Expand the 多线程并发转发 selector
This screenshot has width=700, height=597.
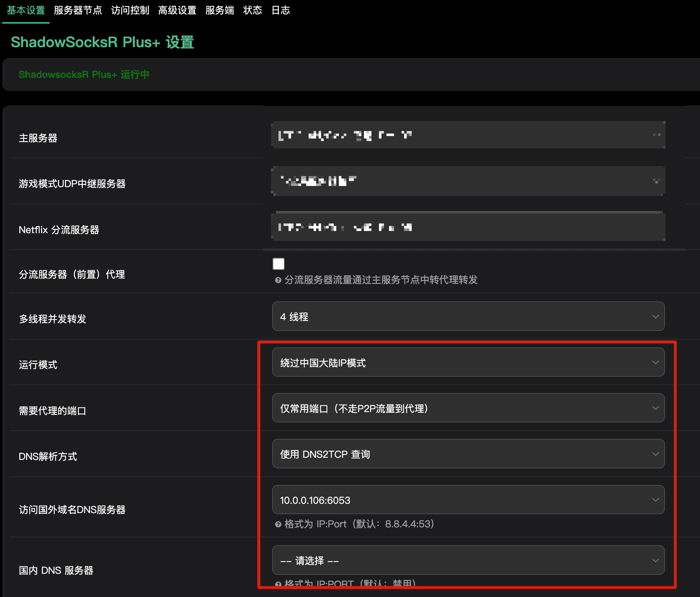point(468,316)
